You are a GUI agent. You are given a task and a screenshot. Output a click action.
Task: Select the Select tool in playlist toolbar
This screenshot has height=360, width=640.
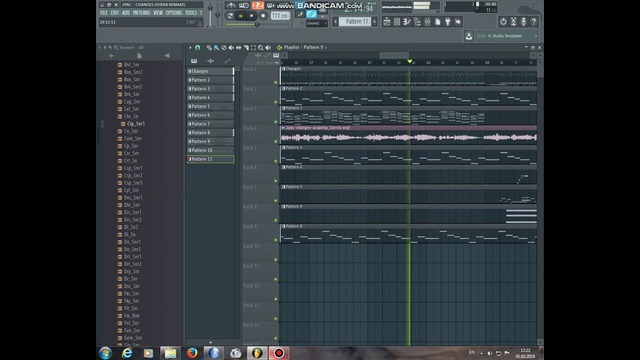pyautogui.click(x=253, y=48)
